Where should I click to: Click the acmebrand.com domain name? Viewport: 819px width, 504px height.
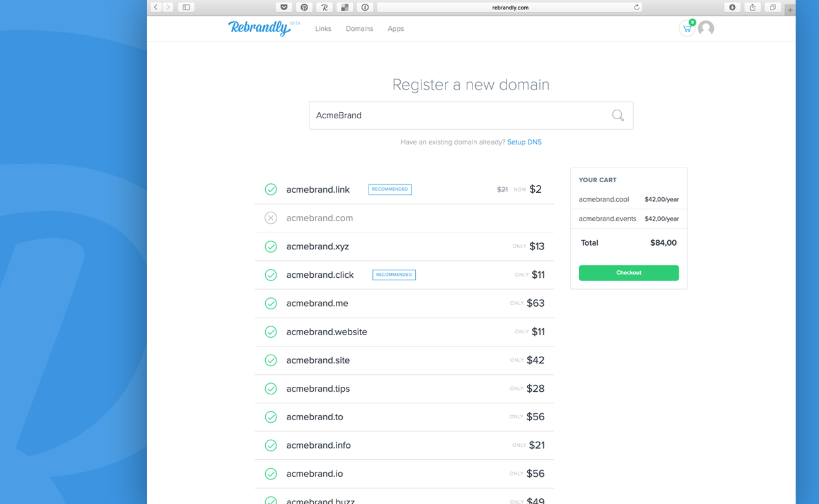pyautogui.click(x=319, y=218)
